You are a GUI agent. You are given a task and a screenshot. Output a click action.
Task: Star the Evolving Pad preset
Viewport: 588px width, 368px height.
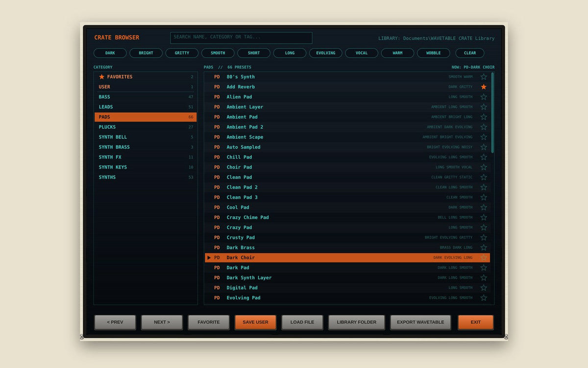point(484,298)
